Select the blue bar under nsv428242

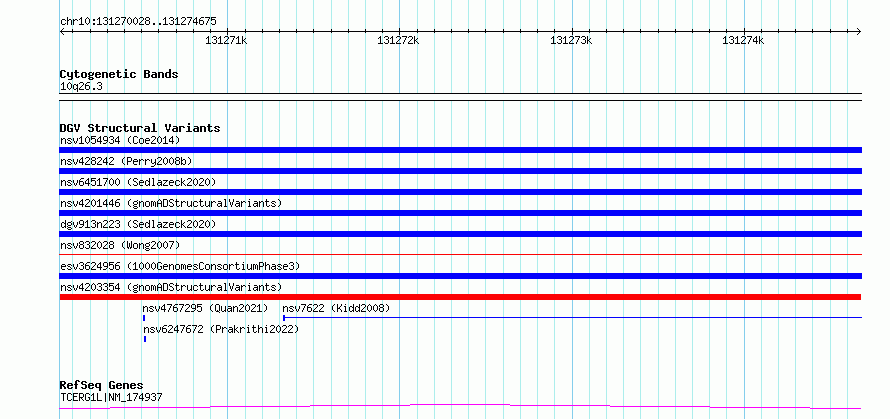pyautogui.click(x=460, y=171)
